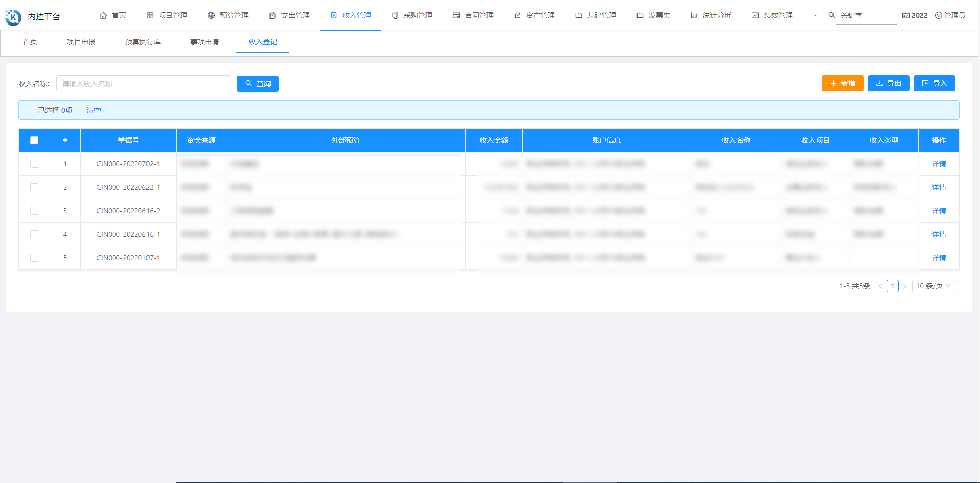
Task: Check the box for row CIN000-20220702-1
Action: tap(34, 164)
